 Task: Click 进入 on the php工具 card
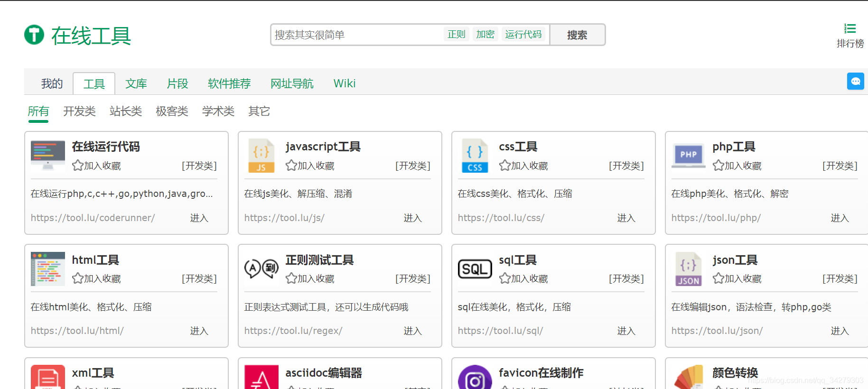pyautogui.click(x=840, y=218)
